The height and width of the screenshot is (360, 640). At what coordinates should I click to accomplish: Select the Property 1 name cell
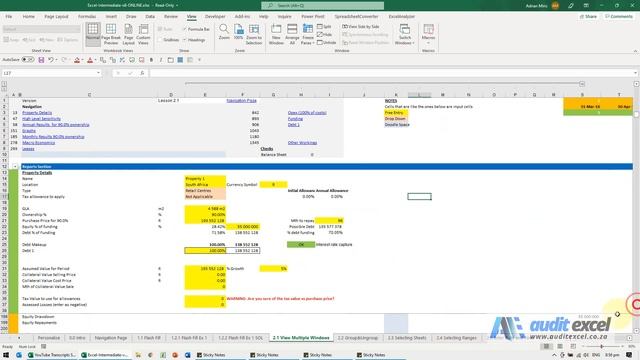[205, 179]
